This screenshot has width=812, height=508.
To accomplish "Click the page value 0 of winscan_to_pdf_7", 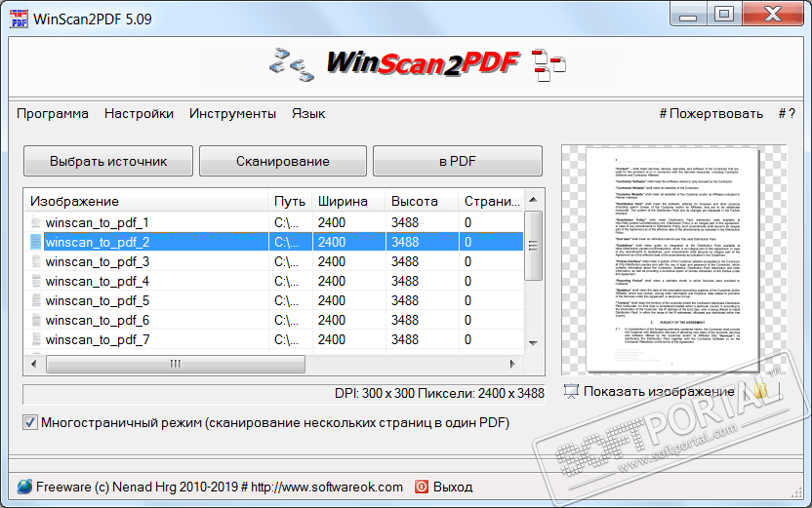I will (x=468, y=339).
